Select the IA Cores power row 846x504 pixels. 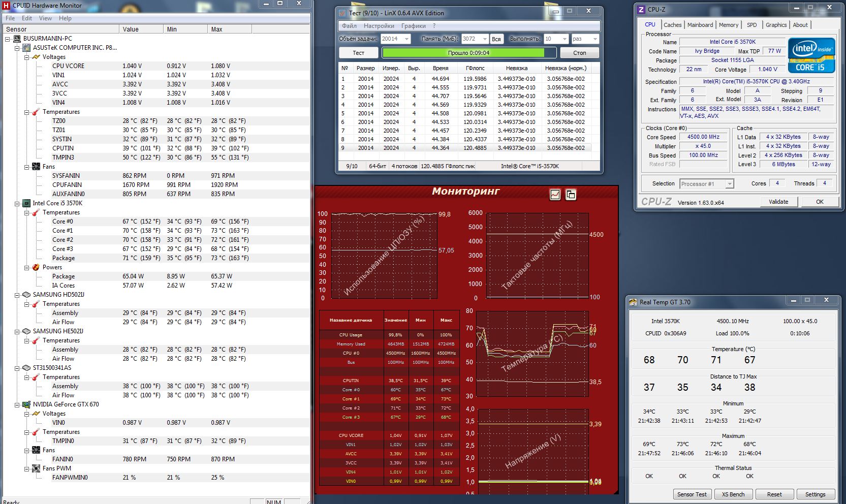pyautogui.click(x=155, y=286)
